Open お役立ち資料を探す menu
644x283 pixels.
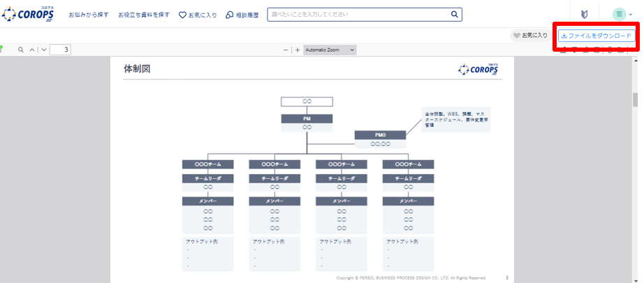coord(143,15)
